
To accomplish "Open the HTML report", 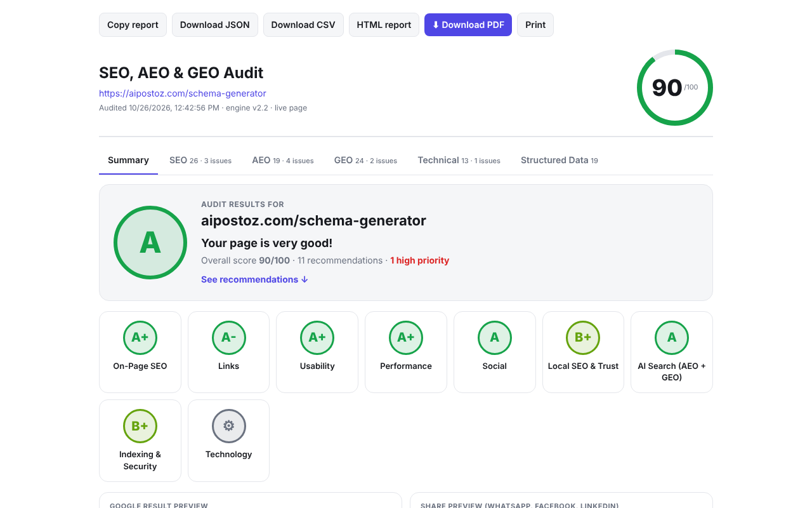I will pyautogui.click(x=384, y=25).
